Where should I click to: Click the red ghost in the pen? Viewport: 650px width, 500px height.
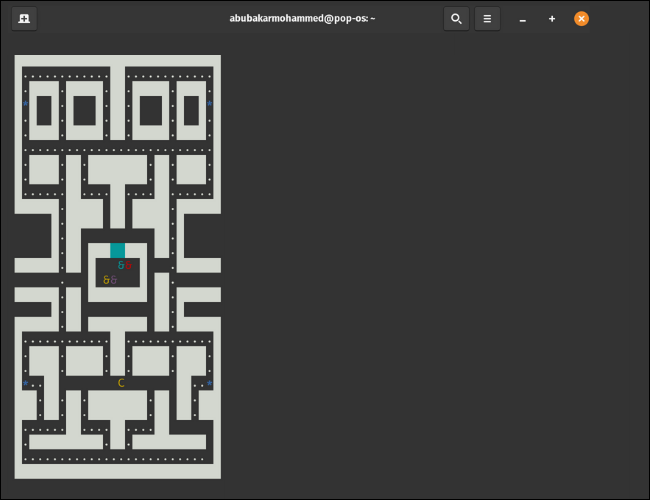129,266
